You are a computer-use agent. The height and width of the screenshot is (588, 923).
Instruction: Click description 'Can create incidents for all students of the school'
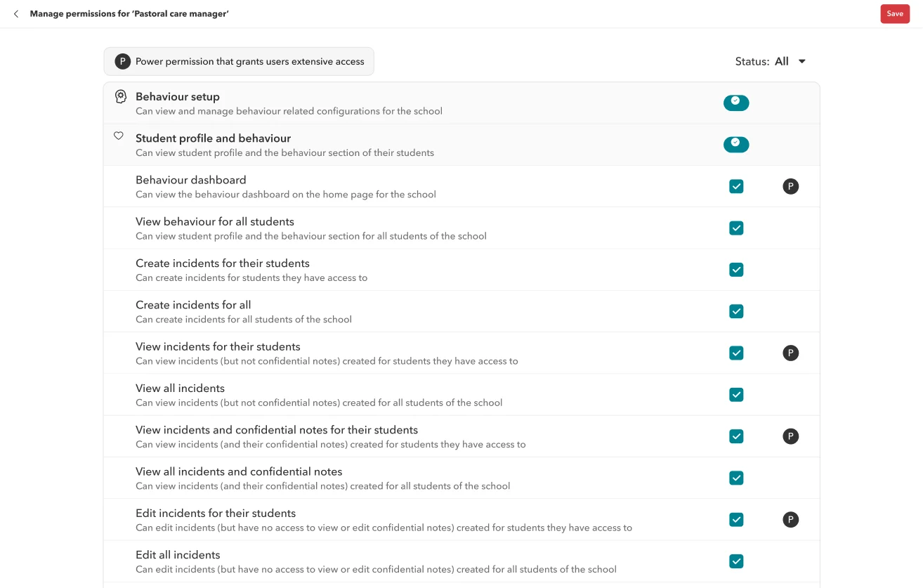(244, 319)
